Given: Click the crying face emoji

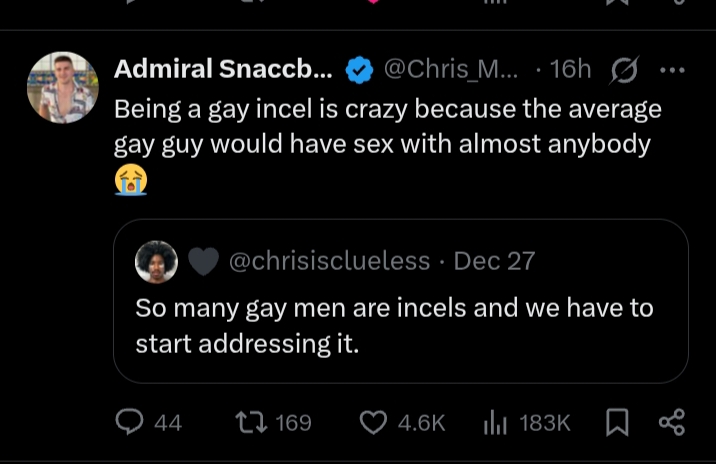Looking at the screenshot, I should [x=130, y=180].
